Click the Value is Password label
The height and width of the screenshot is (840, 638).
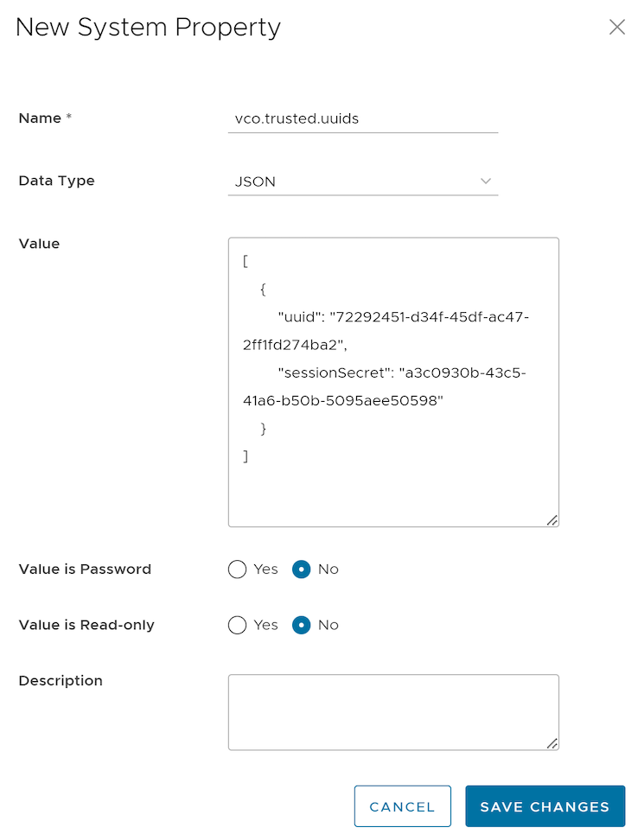(x=85, y=570)
